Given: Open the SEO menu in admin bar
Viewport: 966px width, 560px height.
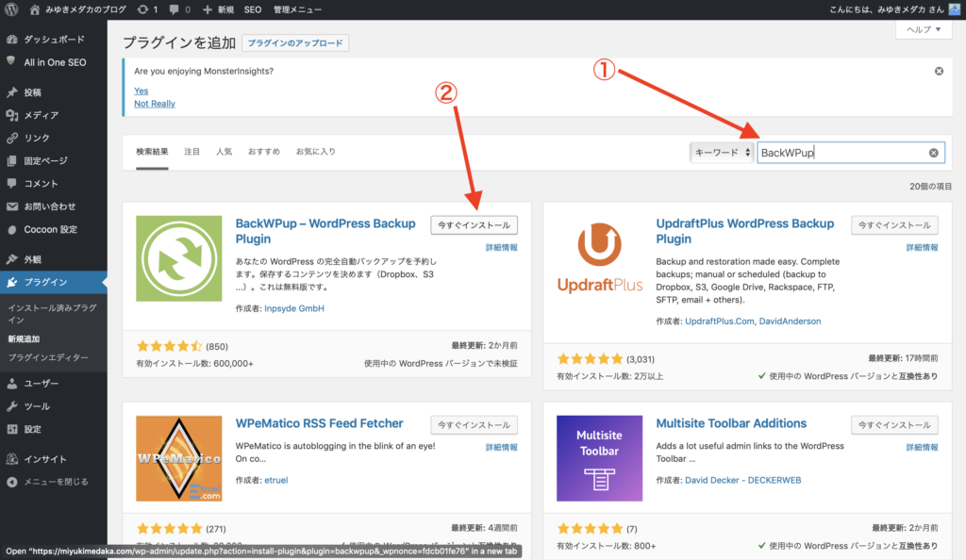Looking at the screenshot, I should pyautogui.click(x=253, y=9).
